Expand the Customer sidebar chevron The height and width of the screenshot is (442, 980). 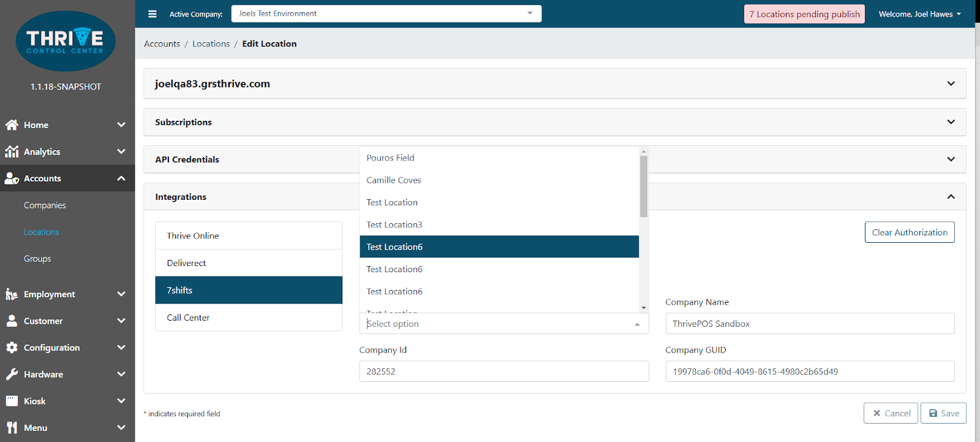pyautogui.click(x=121, y=321)
